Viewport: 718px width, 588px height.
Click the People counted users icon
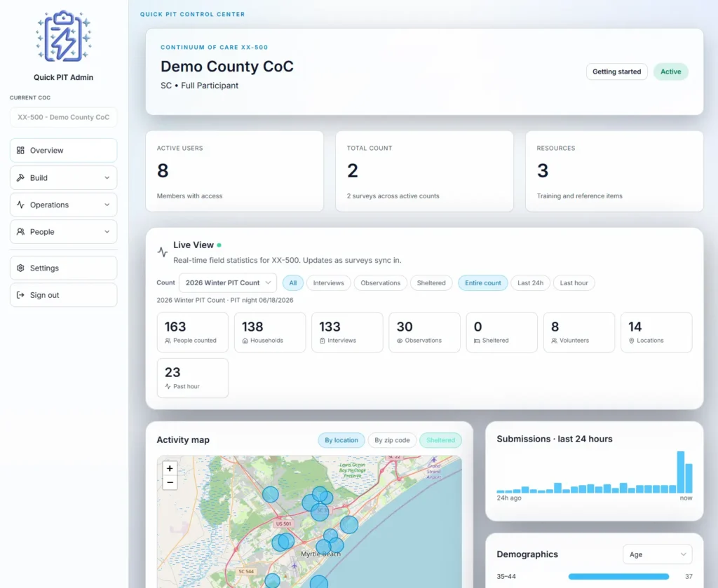pyautogui.click(x=168, y=341)
